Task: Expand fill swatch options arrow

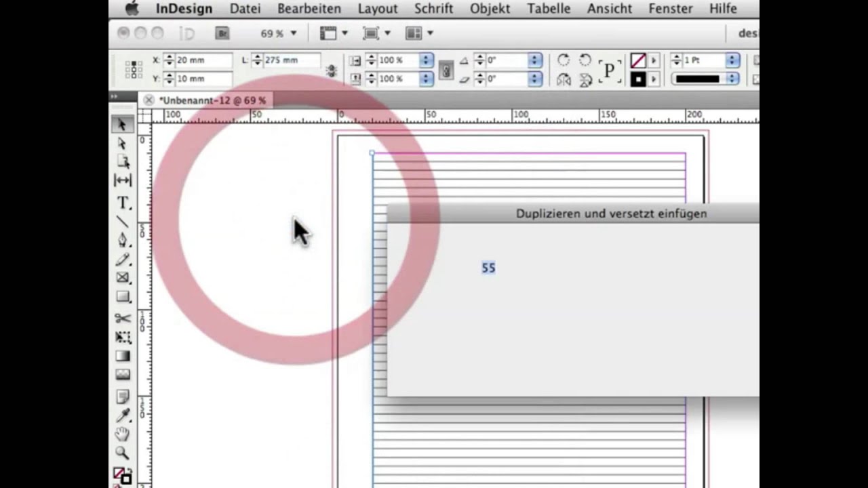Action: [654, 79]
